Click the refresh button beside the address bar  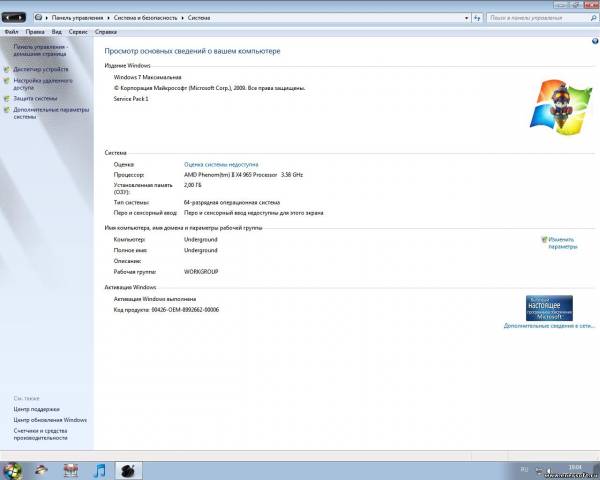477,18
